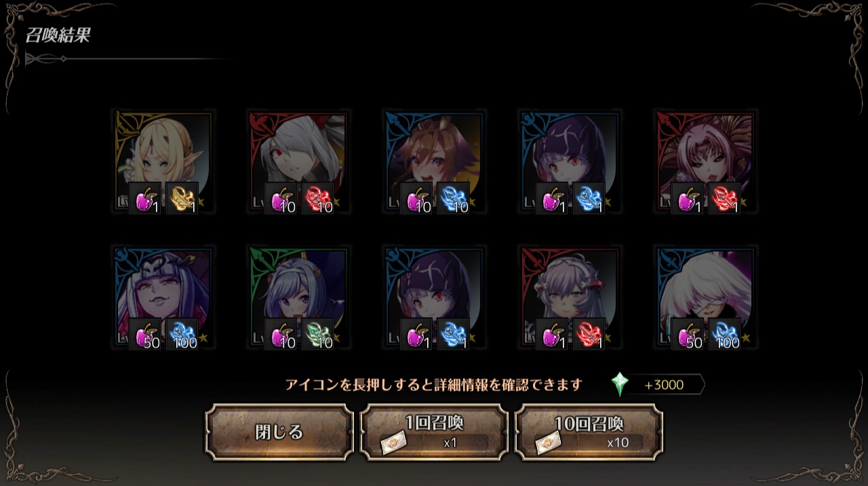This screenshot has height=486, width=868.
Task: Tap the blue shard showing 100 on bottom-left card
Action: [182, 334]
